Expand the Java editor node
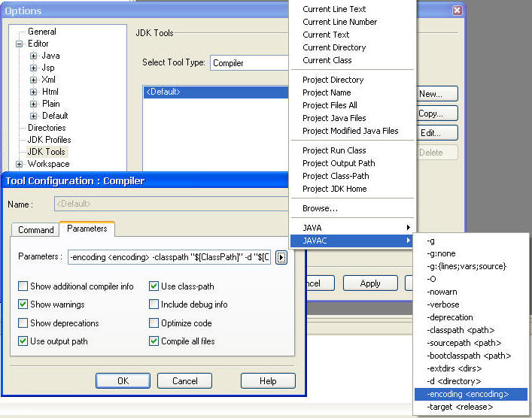Image resolution: width=532 pixels, height=418 pixels. click(33, 56)
